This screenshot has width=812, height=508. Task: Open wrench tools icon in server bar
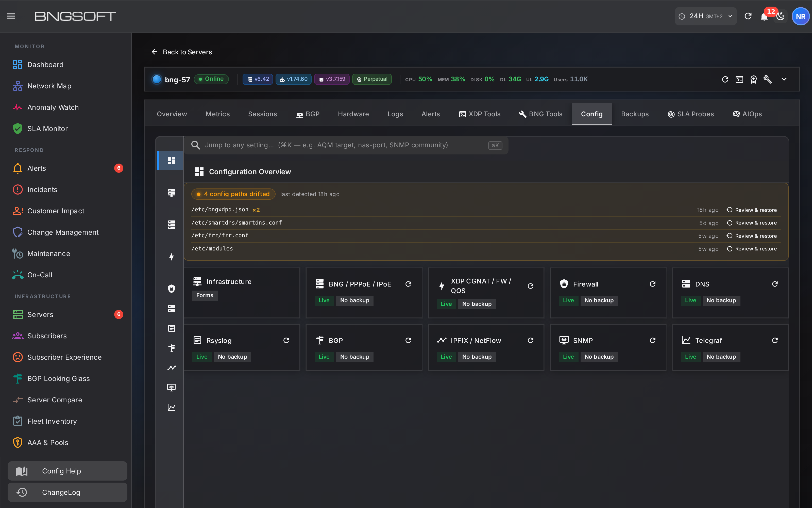(x=768, y=79)
